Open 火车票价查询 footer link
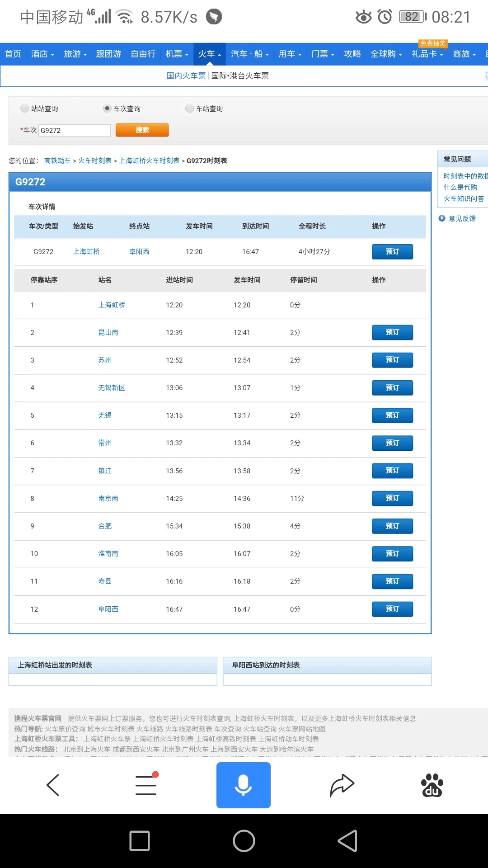The height and width of the screenshot is (868, 488). (x=65, y=729)
